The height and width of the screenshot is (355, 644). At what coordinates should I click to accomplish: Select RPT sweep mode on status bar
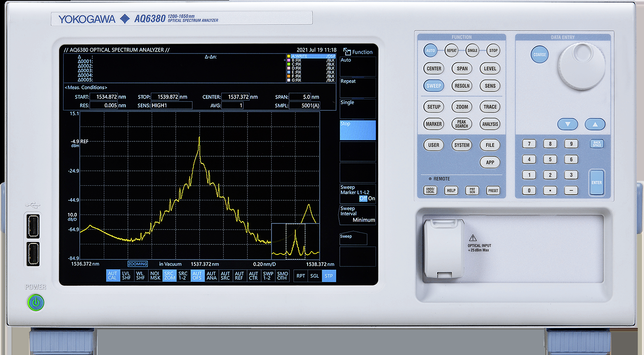[301, 276]
